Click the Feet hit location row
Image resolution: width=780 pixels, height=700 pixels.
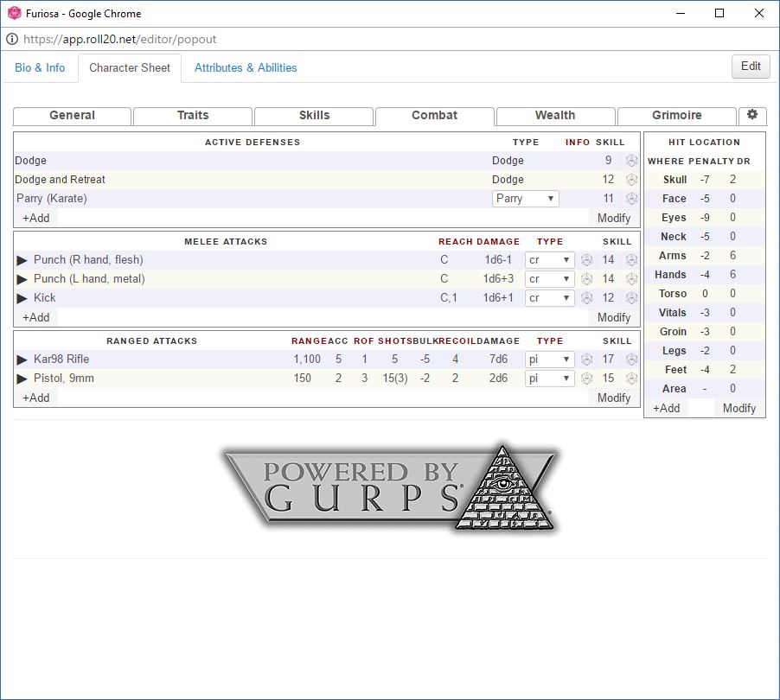pyautogui.click(x=705, y=370)
